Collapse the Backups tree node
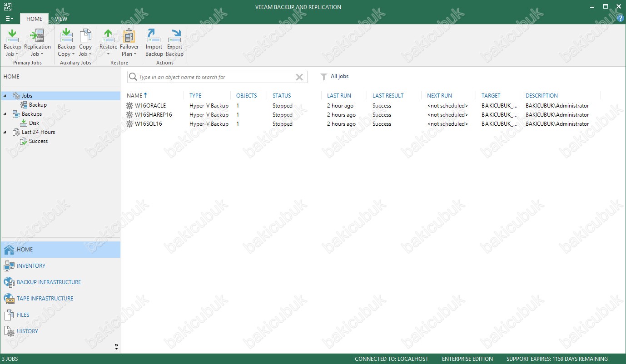 pos(5,114)
